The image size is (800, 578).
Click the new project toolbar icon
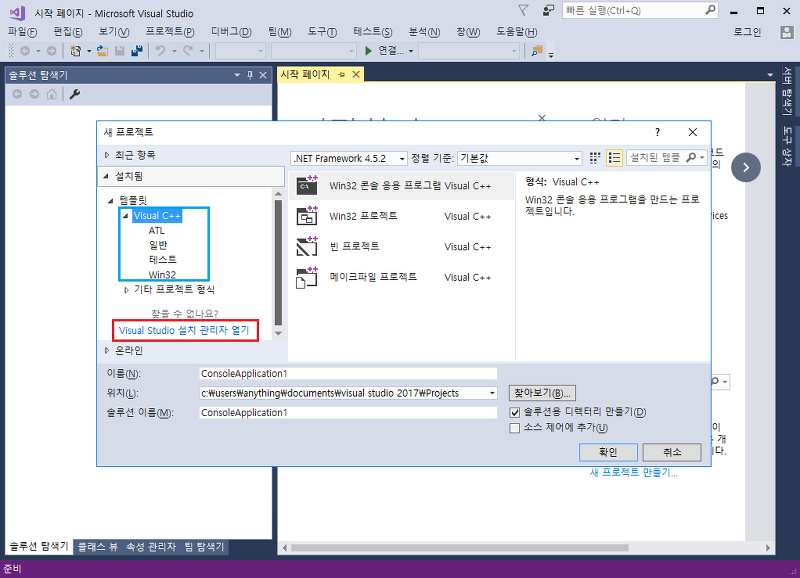pos(76,51)
